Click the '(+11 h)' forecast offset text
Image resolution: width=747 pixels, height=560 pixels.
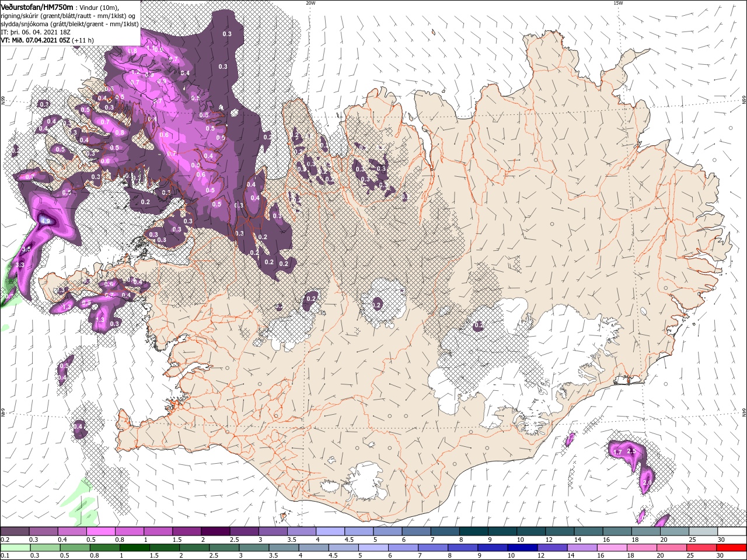pos(83,40)
